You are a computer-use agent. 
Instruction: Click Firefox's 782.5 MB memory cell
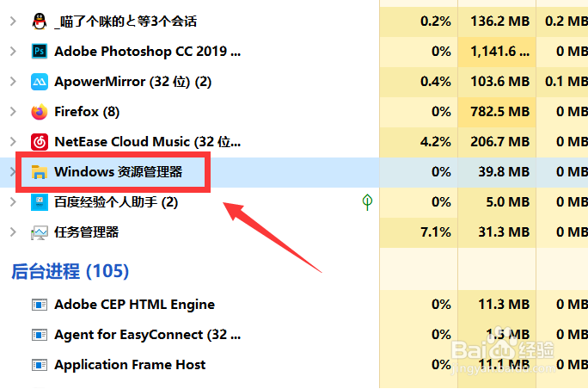499,112
